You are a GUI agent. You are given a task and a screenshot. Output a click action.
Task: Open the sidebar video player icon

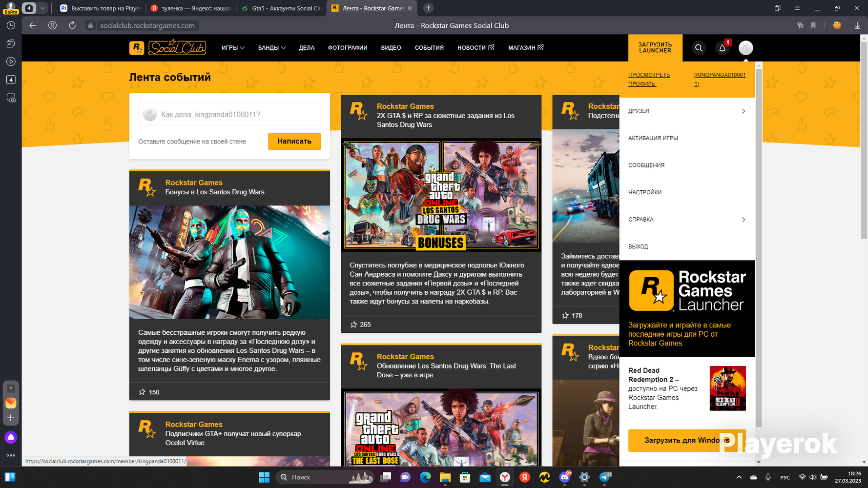coord(11,61)
